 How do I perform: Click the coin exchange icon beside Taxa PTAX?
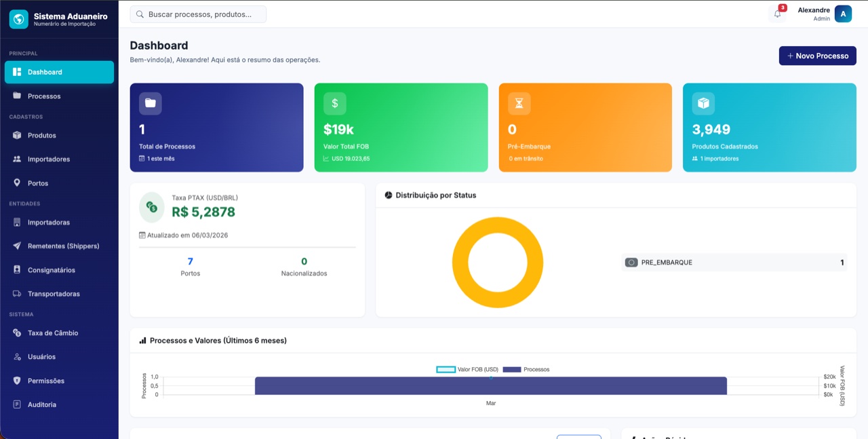click(x=152, y=208)
